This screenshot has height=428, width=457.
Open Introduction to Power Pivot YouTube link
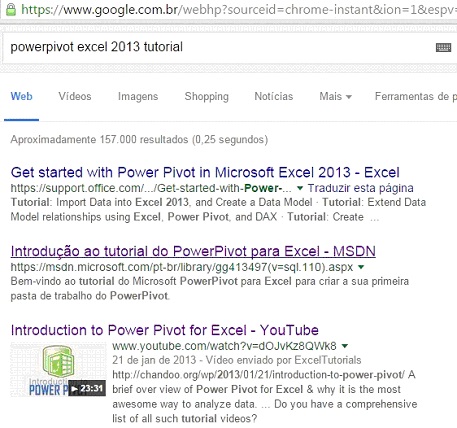coord(165,330)
